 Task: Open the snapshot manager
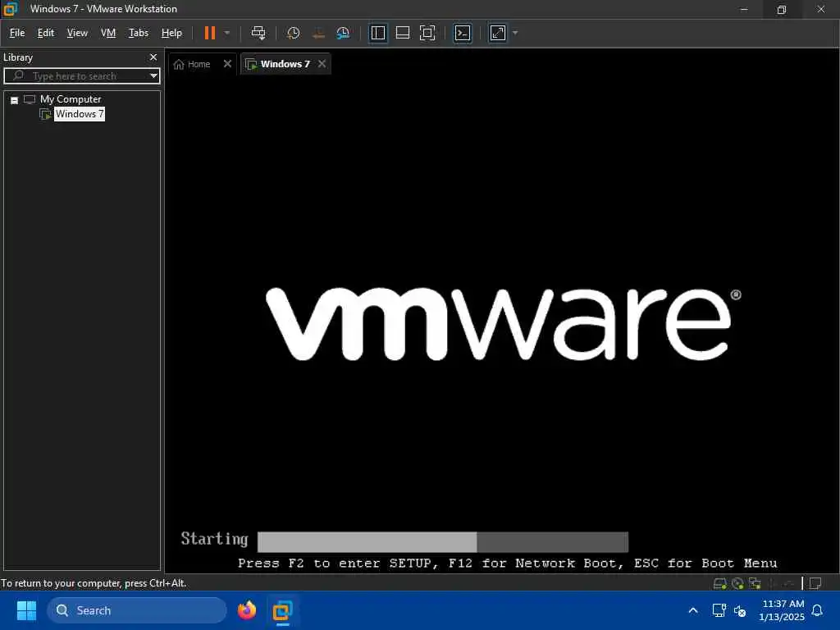tap(343, 33)
